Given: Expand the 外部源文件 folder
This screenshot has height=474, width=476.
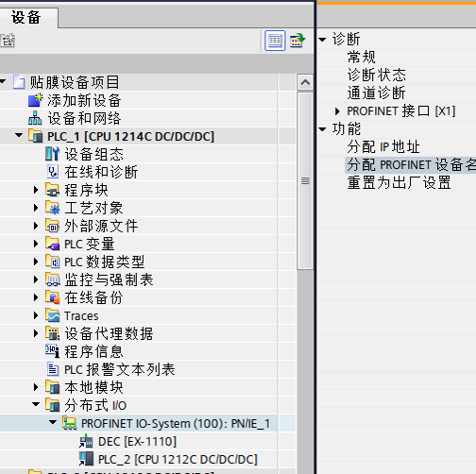Looking at the screenshot, I should (x=36, y=226).
